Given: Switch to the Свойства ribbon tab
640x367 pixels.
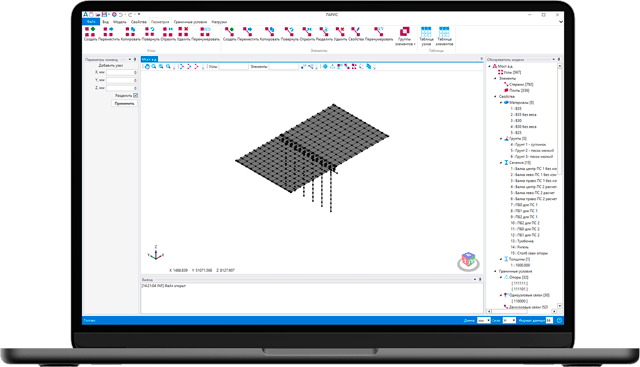Looking at the screenshot, I should (x=139, y=22).
